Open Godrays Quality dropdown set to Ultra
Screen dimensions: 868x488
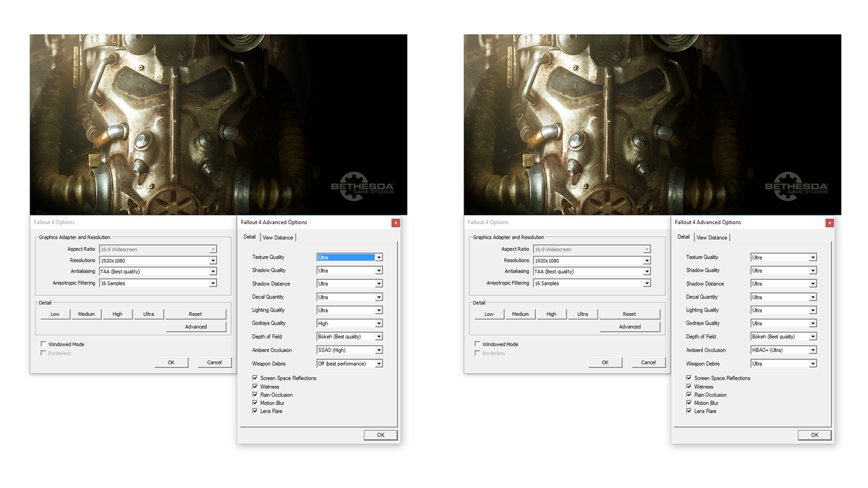tap(783, 323)
